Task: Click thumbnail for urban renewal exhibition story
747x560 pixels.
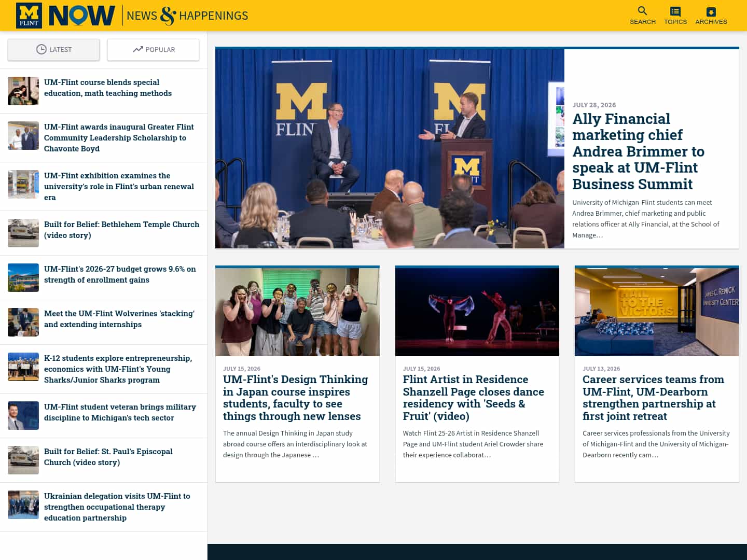Action: (x=23, y=184)
